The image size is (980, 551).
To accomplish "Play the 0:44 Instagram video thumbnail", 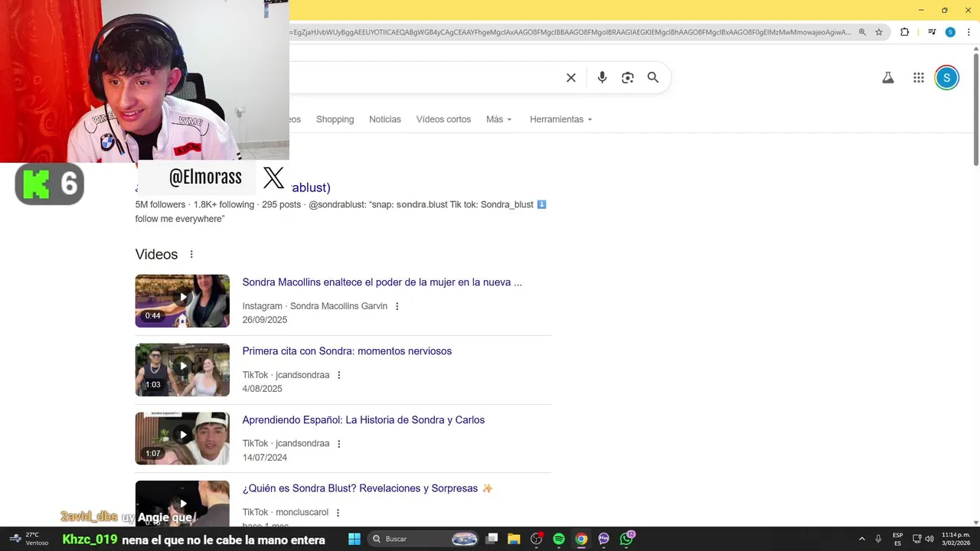I will coord(182,301).
